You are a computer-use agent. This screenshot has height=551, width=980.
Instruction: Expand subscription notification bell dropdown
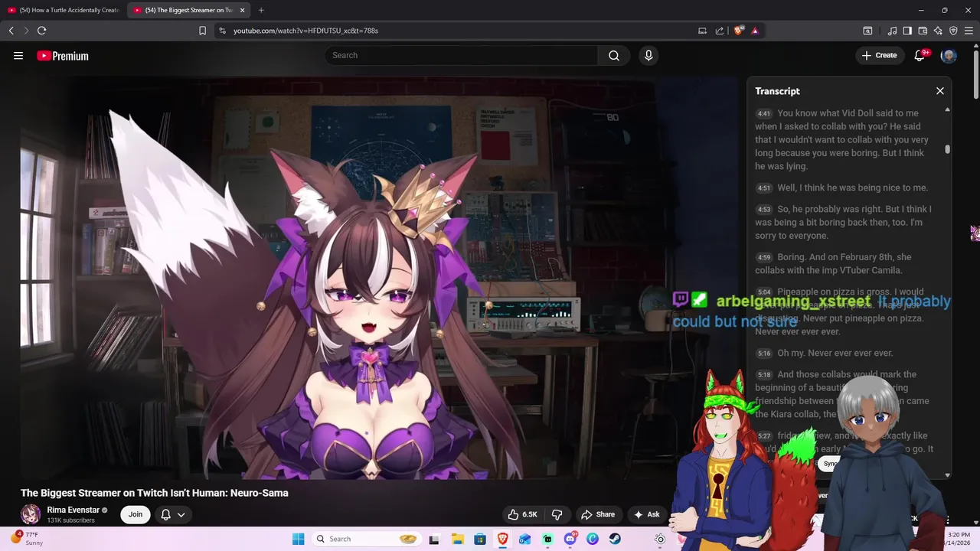(x=173, y=514)
